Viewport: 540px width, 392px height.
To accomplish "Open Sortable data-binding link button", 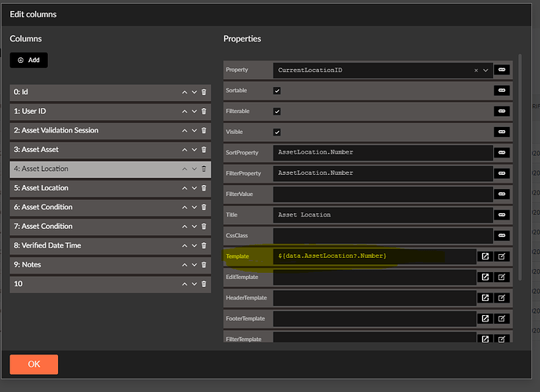I will click(x=502, y=91).
